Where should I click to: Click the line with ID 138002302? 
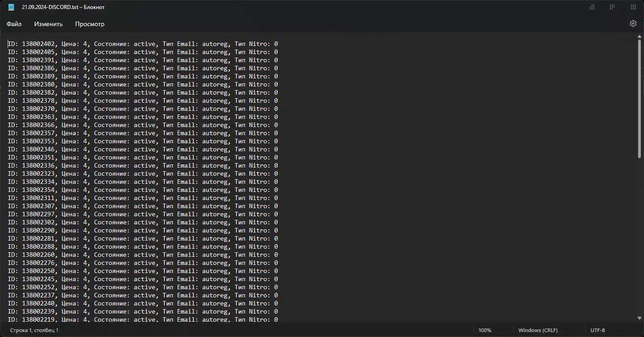click(x=143, y=222)
